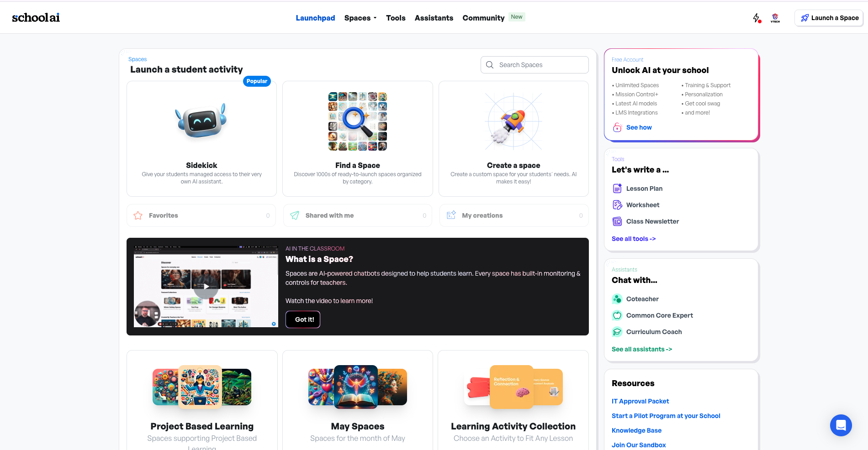Click the search magnifier icon
The height and width of the screenshot is (450, 868).
pos(490,65)
